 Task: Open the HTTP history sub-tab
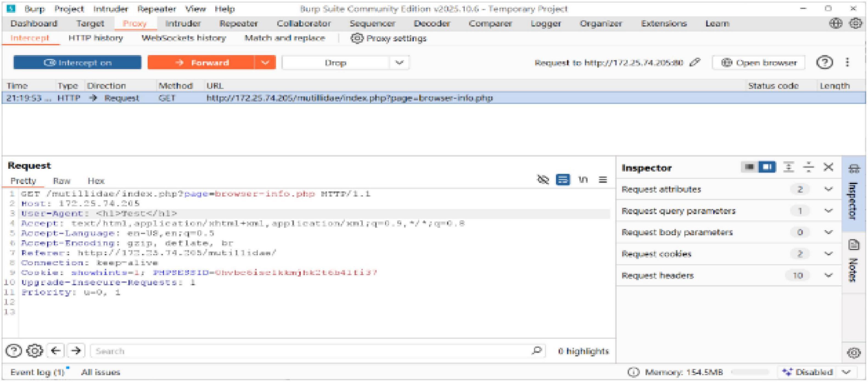pos(96,38)
